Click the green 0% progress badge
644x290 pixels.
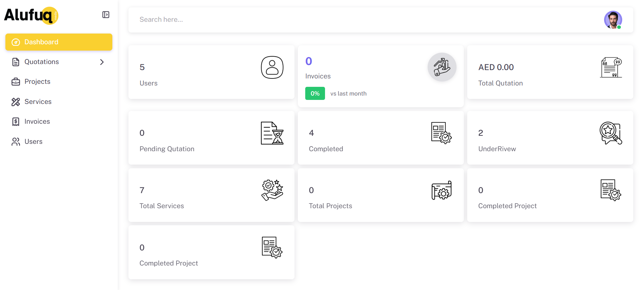pyautogui.click(x=315, y=93)
